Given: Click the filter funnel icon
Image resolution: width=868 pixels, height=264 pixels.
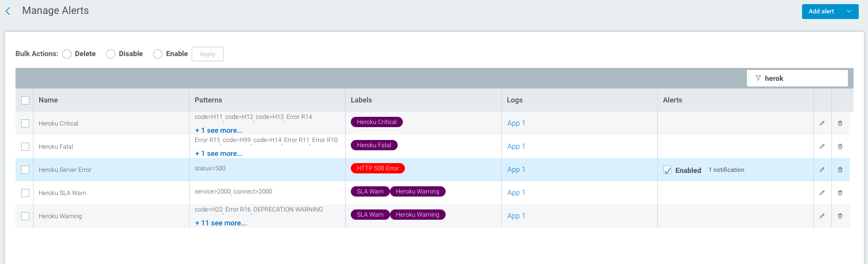Looking at the screenshot, I should point(758,78).
